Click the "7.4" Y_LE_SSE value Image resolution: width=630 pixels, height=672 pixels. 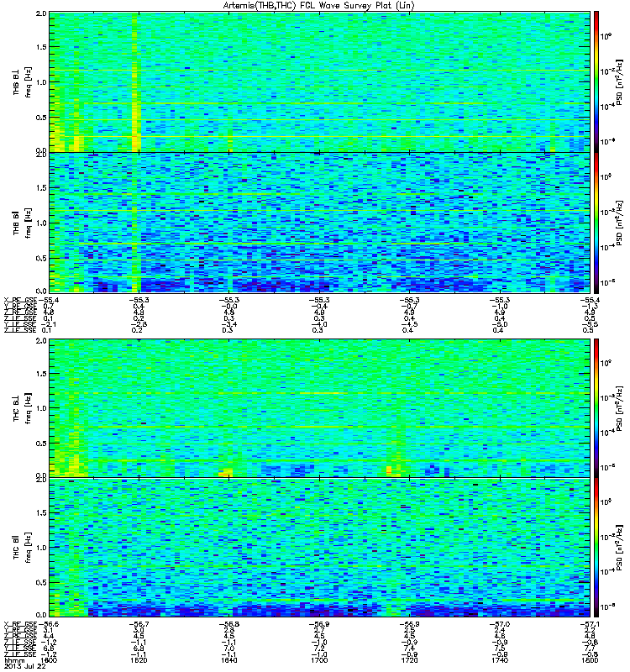409,648
